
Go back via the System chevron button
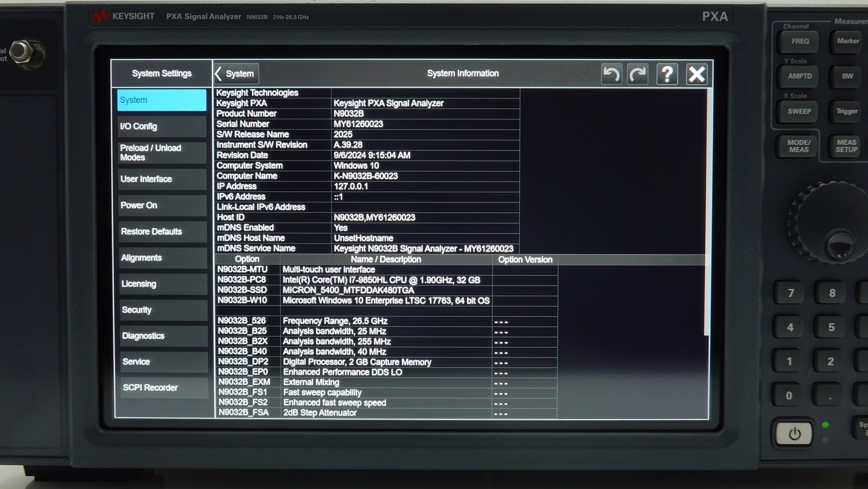point(236,74)
